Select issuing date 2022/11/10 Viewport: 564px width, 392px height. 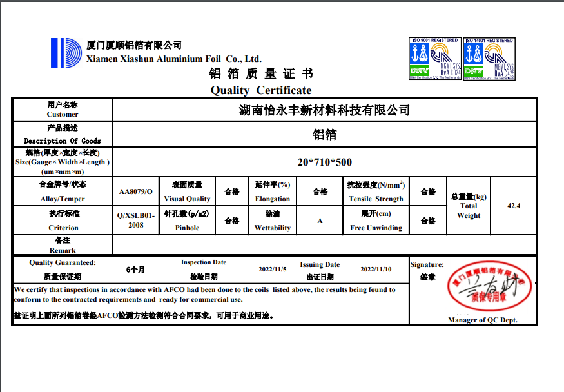coord(376,269)
